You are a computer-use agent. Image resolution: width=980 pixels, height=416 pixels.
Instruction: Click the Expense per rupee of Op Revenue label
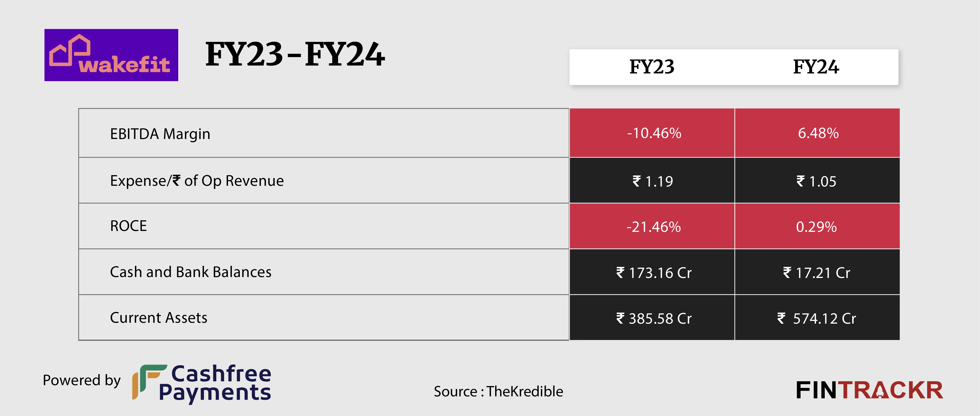[x=197, y=181]
